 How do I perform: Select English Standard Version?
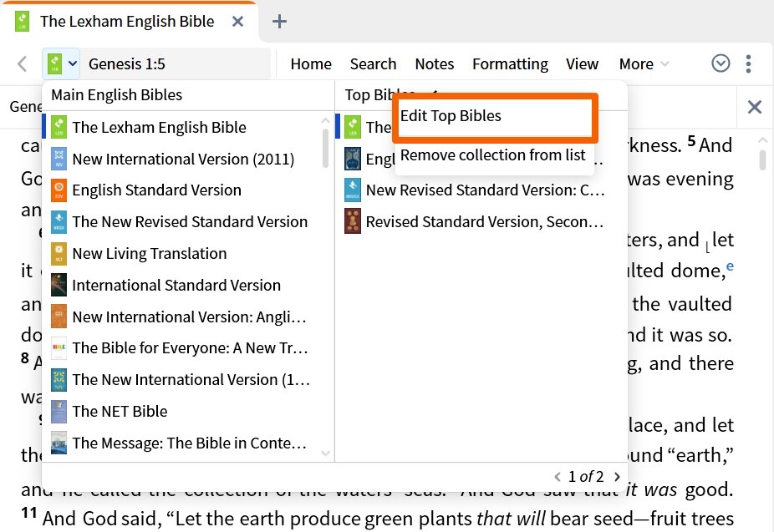156,190
